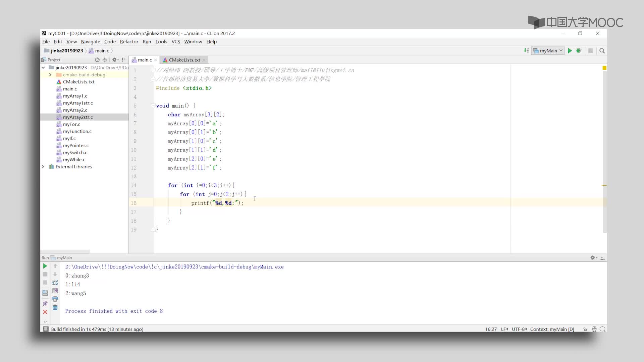Collapse the jinke20190923 project root

[x=43, y=67]
